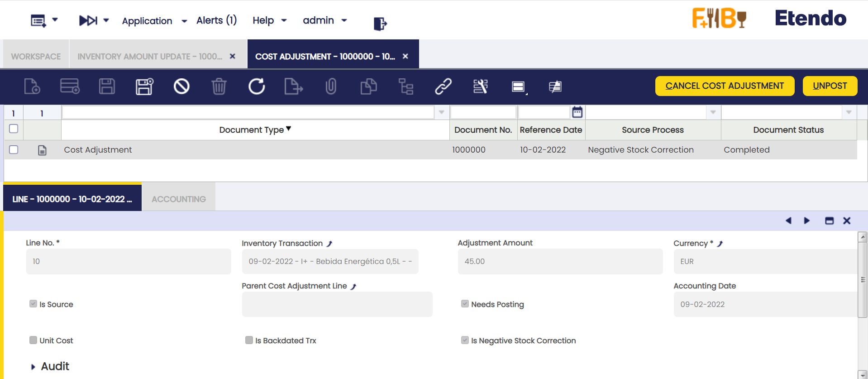Open Document Status filter dropdown
Screen dimensions: 868x379
click(x=849, y=112)
